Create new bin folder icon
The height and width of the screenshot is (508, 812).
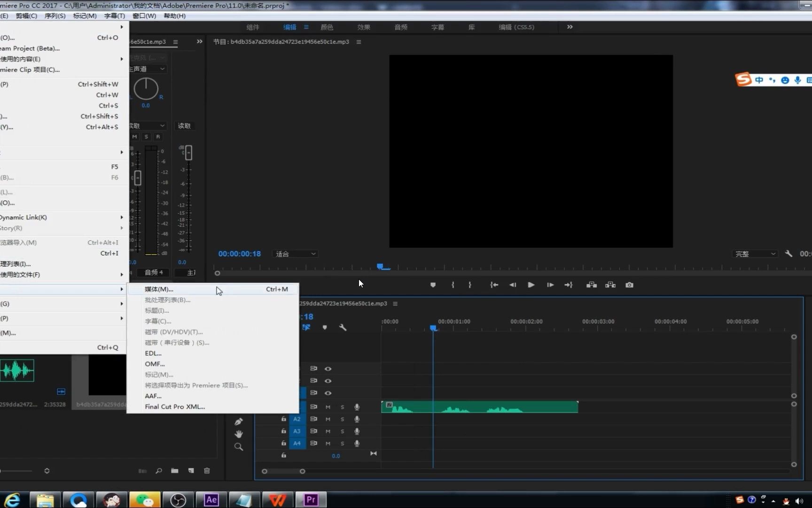click(175, 471)
